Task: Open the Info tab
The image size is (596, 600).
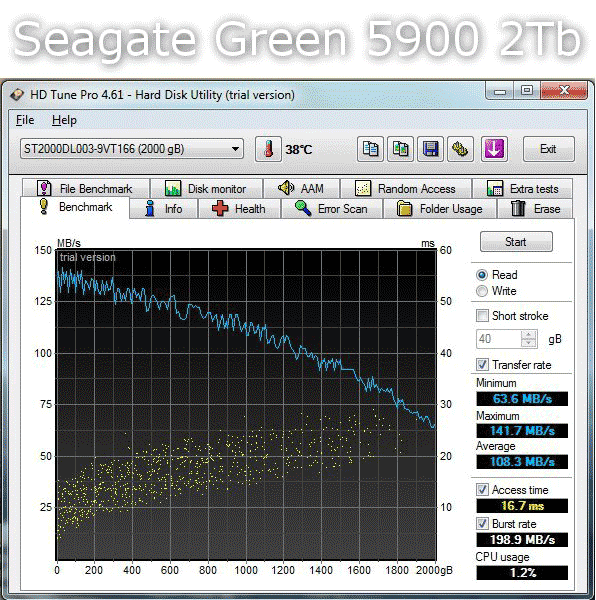Action: [164, 209]
